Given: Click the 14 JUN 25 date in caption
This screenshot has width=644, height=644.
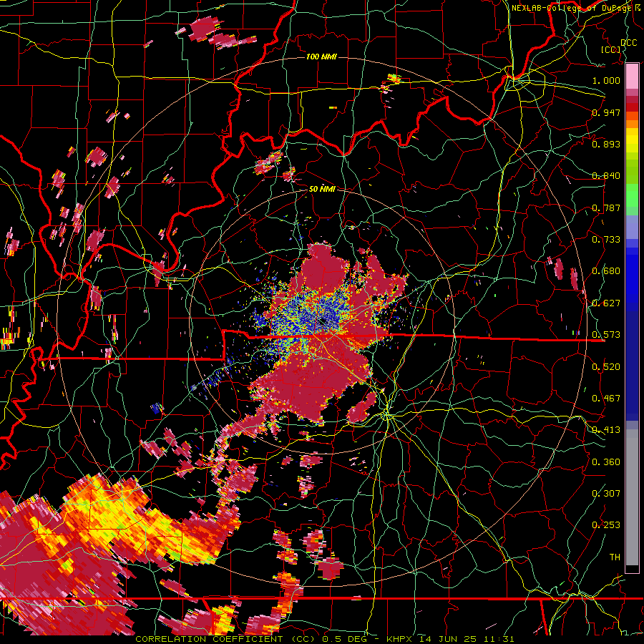Looking at the screenshot, I should 448,639.
